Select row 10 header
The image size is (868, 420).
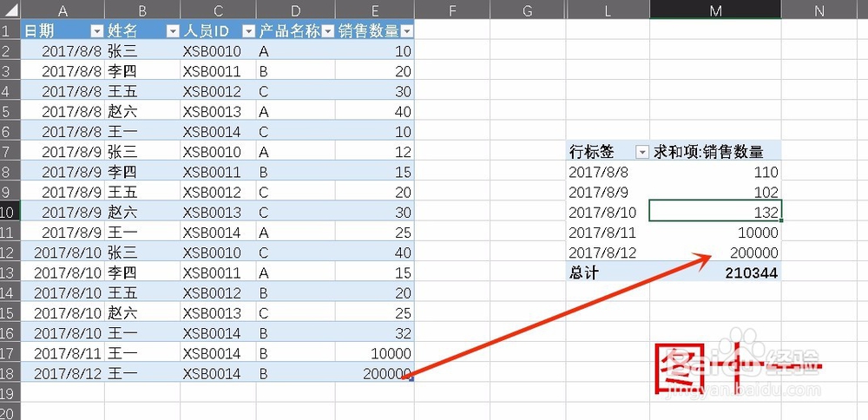pos(10,212)
